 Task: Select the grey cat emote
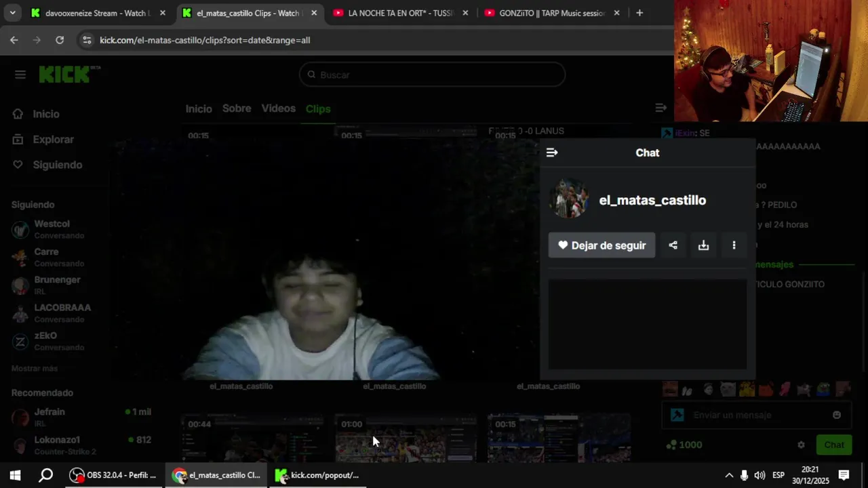[728, 389]
